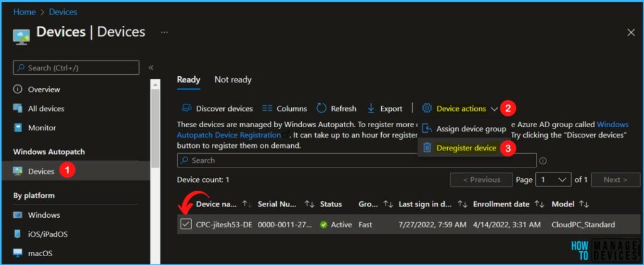Click the Windows Autopatch Devices icon
The width and height of the screenshot is (644, 265).
pos(18,171)
